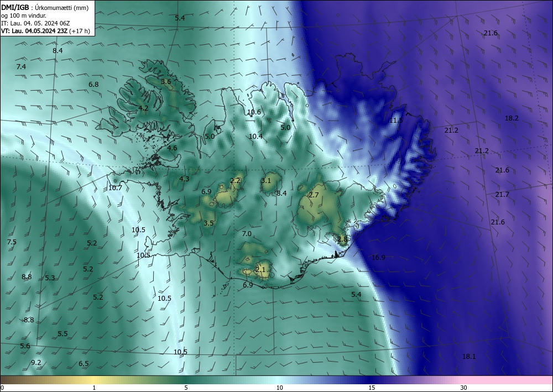The height and width of the screenshot is (392, 553).
Task: Click the 2.1 value label
Action: click(260, 270)
